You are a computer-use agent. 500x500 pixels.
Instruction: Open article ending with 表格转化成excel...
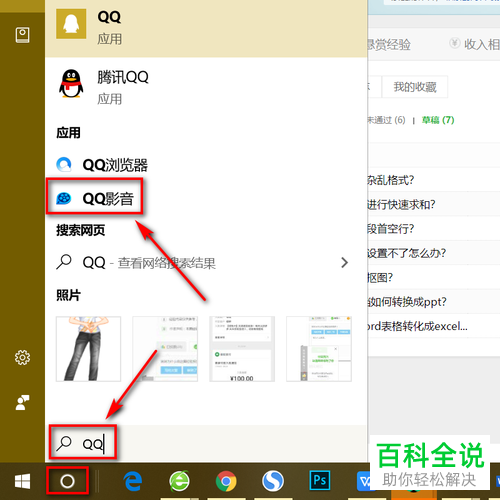(417, 326)
